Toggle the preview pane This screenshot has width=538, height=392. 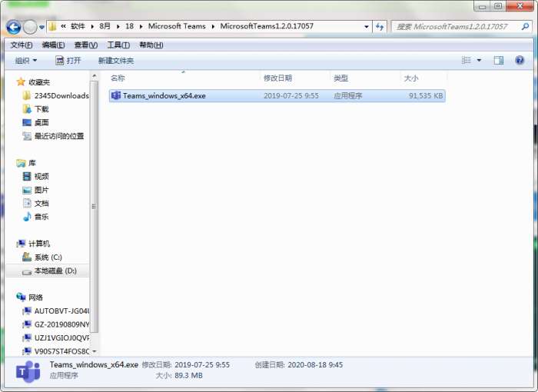pyautogui.click(x=499, y=61)
